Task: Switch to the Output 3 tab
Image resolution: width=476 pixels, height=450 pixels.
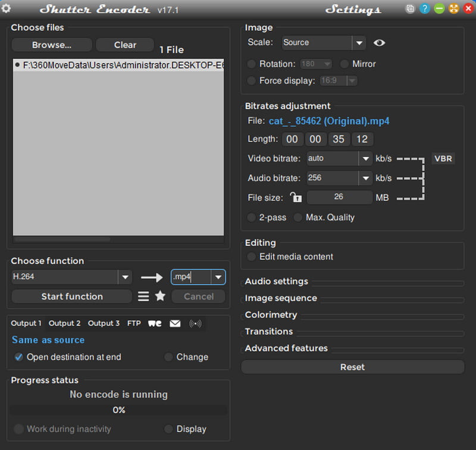Action: click(104, 323)
